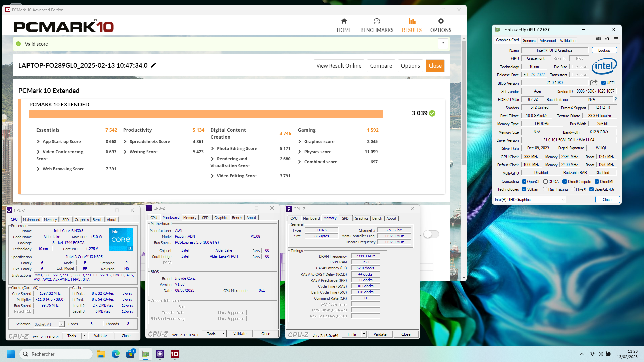This screenshot has height=362, width=644.
Task: Open the Results bar chart icon
Action: 412,21
